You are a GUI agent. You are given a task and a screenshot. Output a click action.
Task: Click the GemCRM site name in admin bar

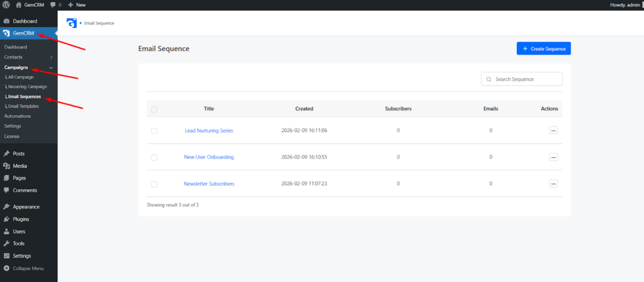click(34, 5)
